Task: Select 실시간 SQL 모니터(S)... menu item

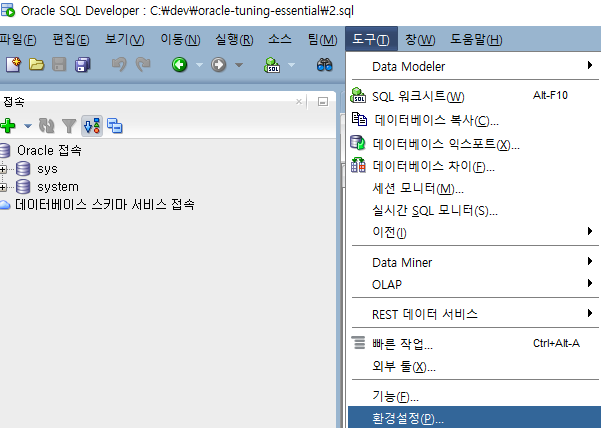Action: 473,210
